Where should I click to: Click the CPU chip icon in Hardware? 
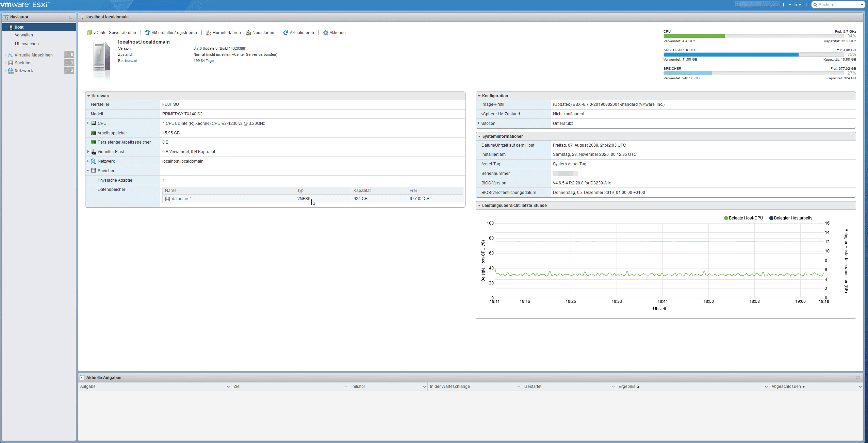(94, 123)
